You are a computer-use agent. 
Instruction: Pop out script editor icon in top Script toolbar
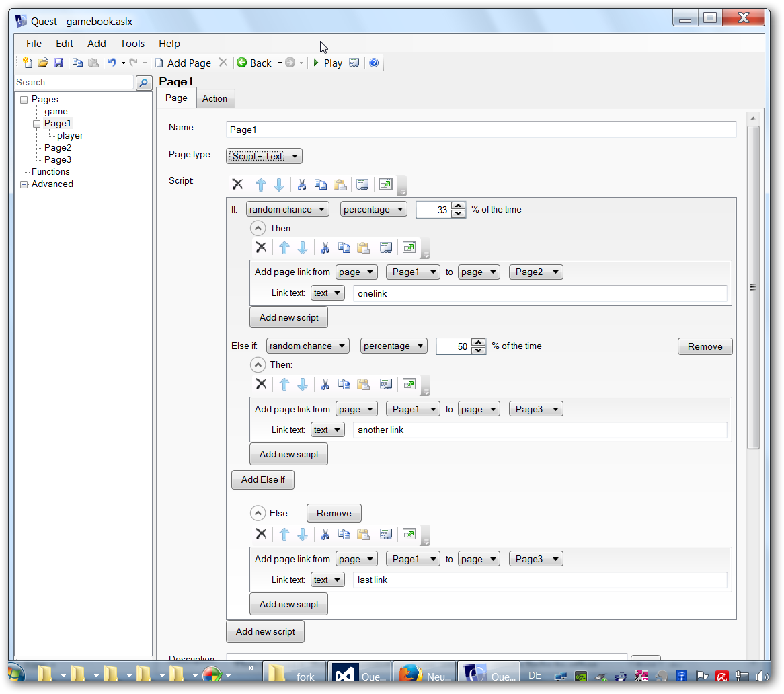[385, 184]
